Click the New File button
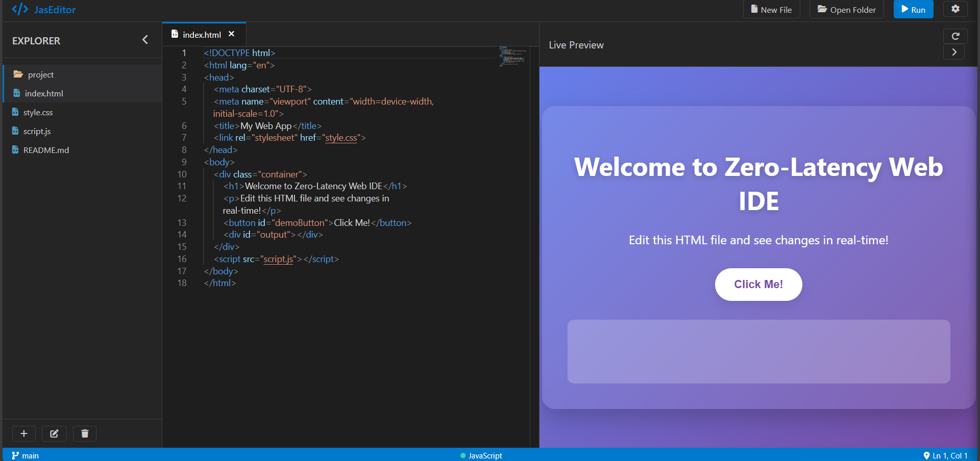The image size is (980, 461). (x=771, y=9)
